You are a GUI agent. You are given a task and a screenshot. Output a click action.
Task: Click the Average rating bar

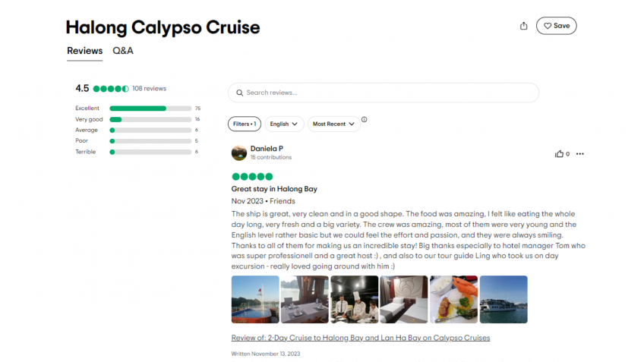150,130
